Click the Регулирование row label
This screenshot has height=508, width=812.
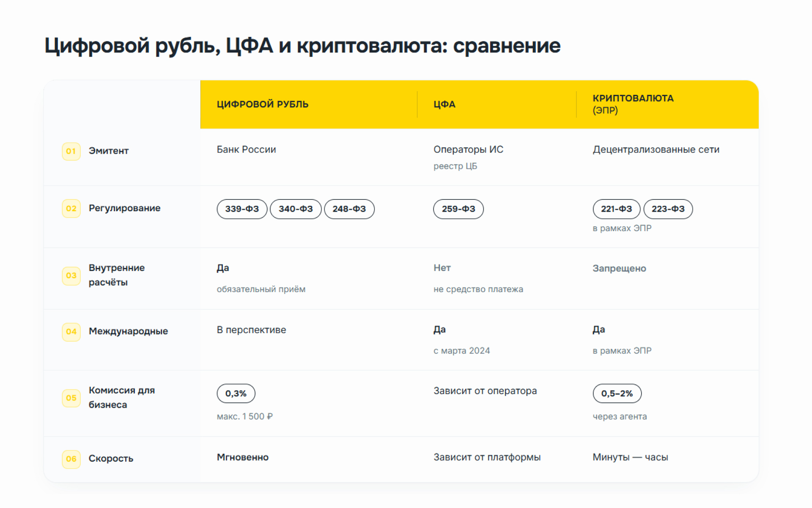click(125, 208)
